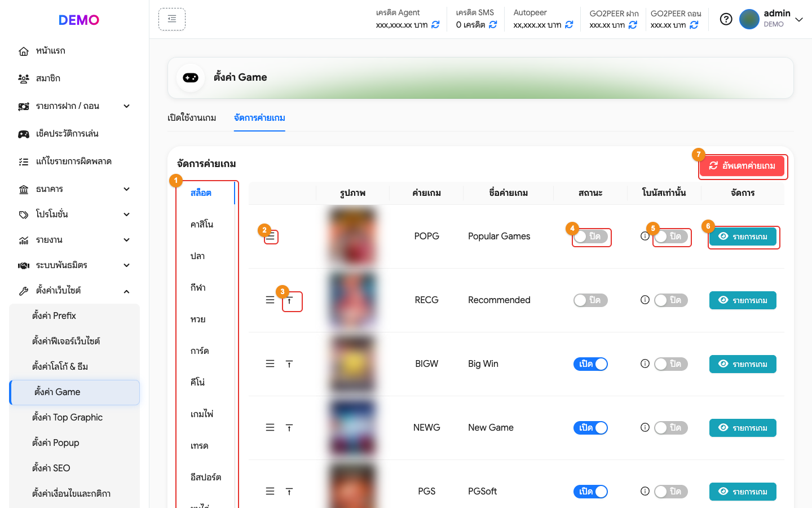Refresh the GO2PEER deposit balance
Image resolution: width=812 pixels, height=508 pixels.
[633, 25]
